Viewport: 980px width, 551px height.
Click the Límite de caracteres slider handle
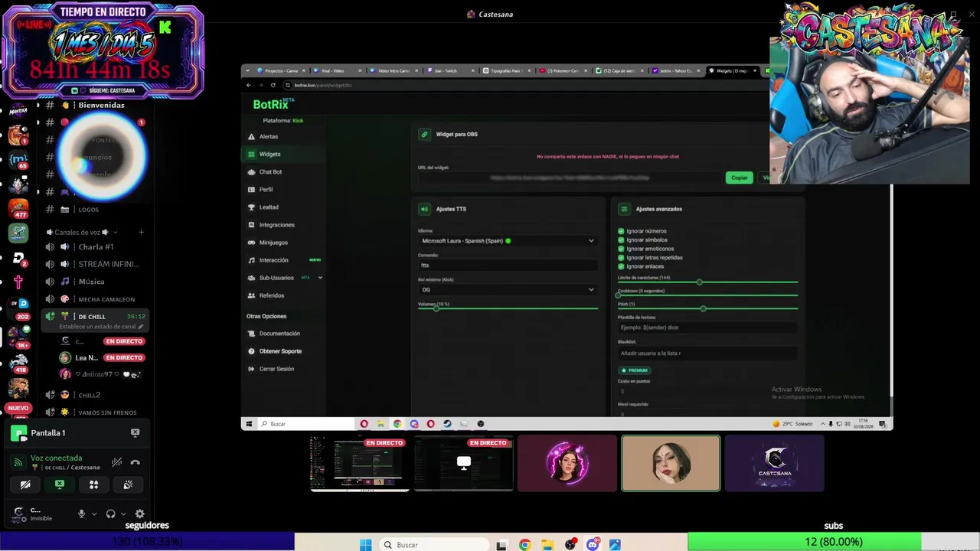click(699, 282)
